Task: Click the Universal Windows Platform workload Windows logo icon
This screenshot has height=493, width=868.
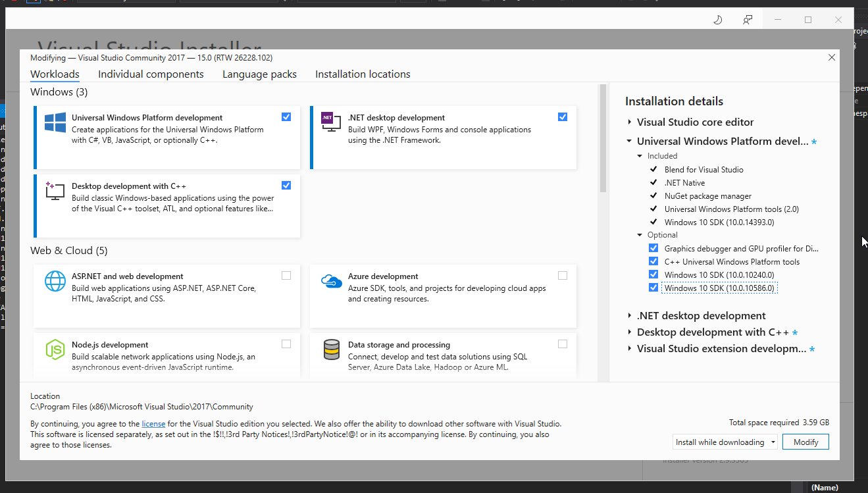Action: [x=55, y=123]
